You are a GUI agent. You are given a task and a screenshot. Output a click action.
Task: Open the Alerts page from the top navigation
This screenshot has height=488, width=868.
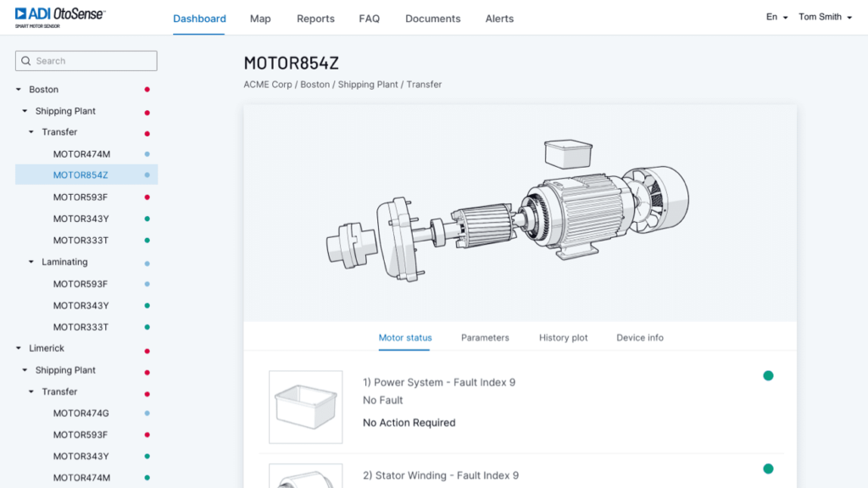499,19
